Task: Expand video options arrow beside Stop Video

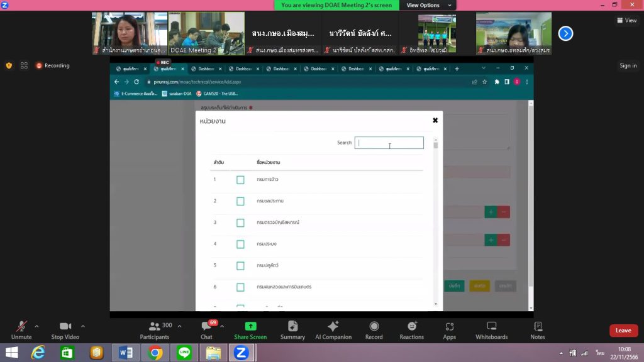Action: coord(83,326)
